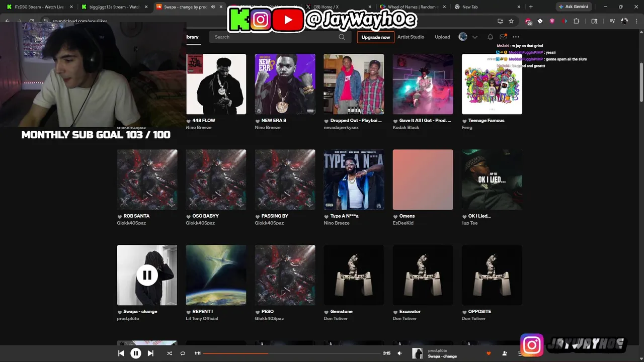Skip to the previous track in player
The height and width of the screenshot is (362, 644).
coord(121,353)
